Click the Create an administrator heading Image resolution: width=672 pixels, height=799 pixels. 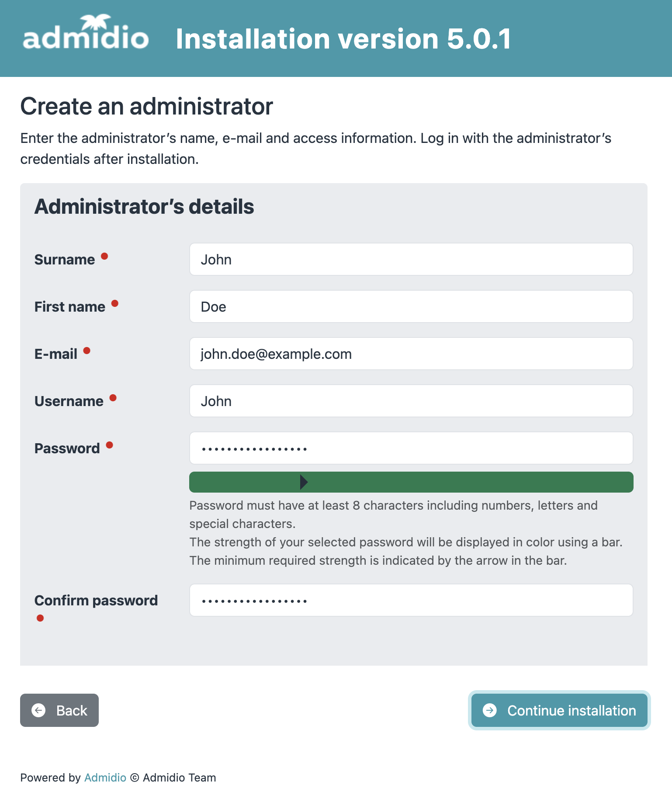[x=147, y=106]
